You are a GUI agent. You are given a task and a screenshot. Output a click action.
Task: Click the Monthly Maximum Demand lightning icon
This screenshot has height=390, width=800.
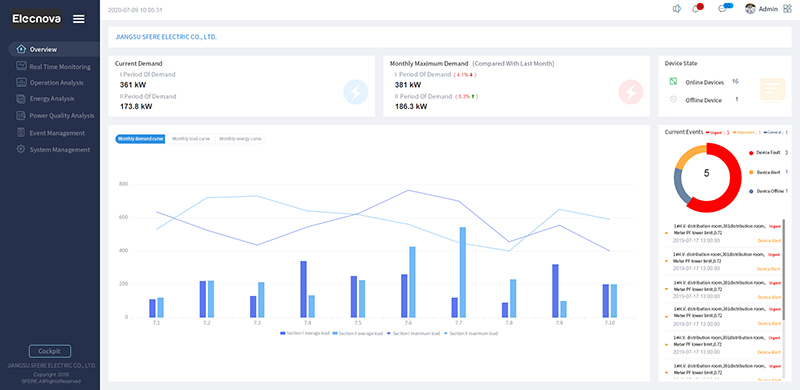pyautogui.click(x=631, y=92)
